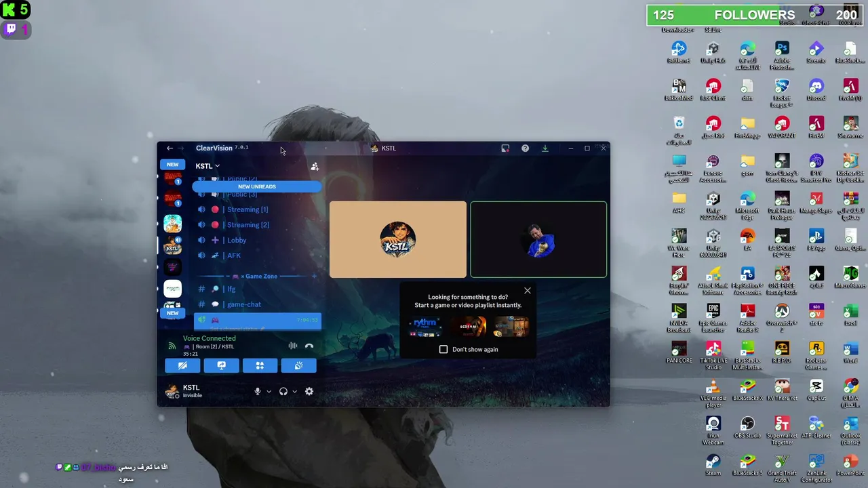Share your screen in Discord voice panel
Image resolution: width=868 pixels, height=488 pixels.
coord(221,365)
